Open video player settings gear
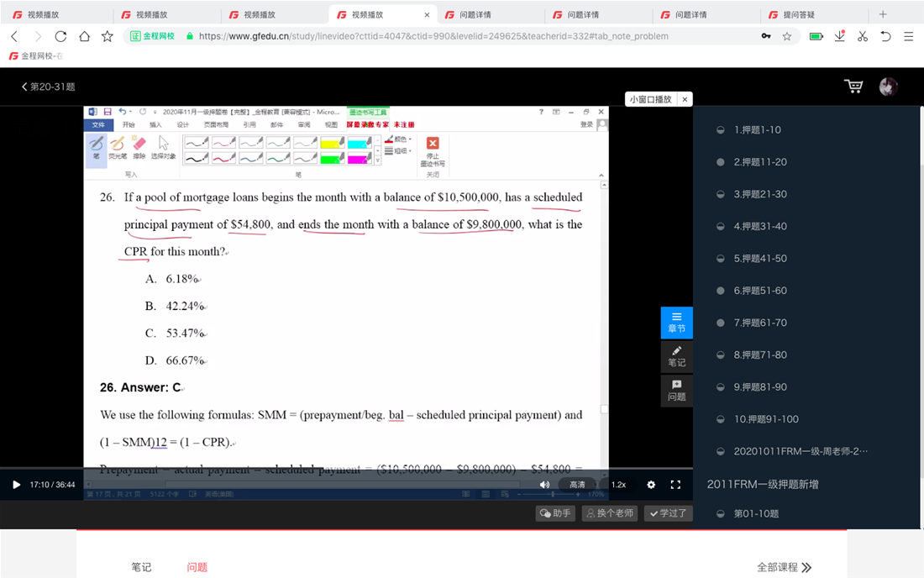 tap(650, 484)
